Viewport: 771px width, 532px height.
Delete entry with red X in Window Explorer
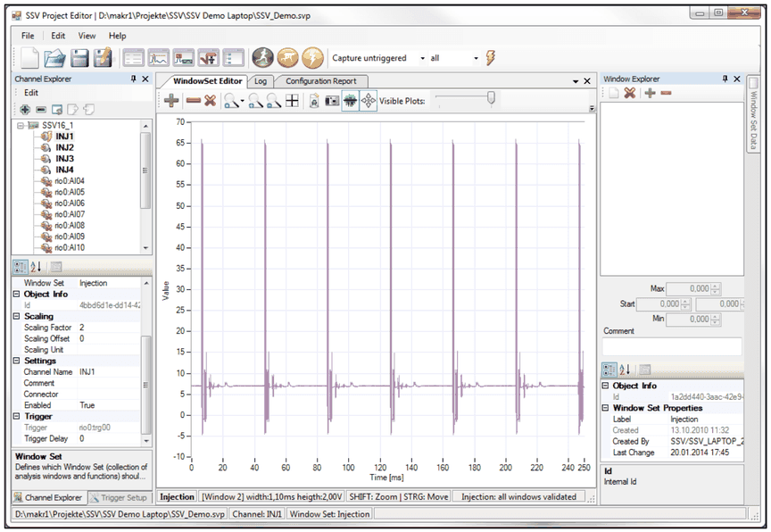tap(629, 93)
